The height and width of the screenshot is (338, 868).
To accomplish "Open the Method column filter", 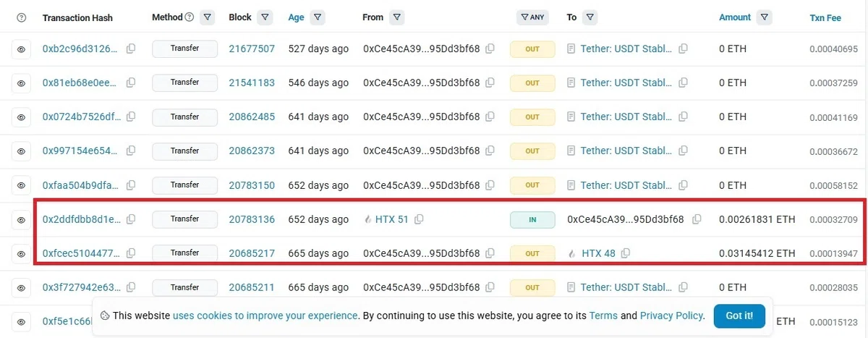I will 208,17.
